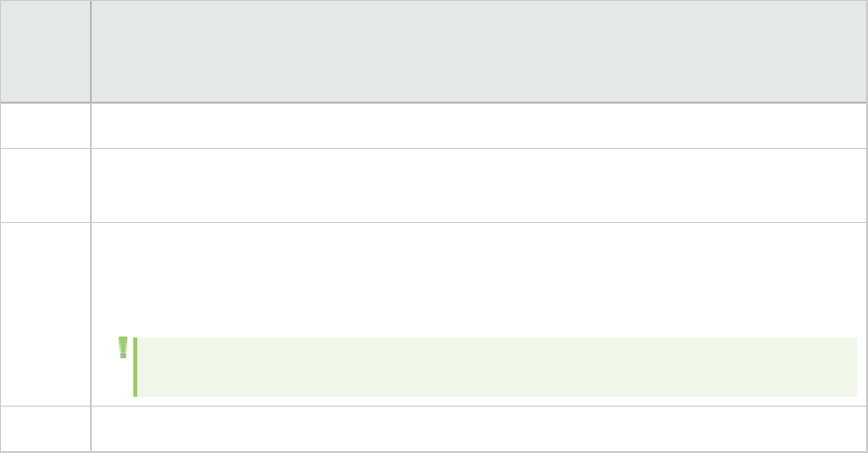Click inside the light green note callout

[494, 366]
